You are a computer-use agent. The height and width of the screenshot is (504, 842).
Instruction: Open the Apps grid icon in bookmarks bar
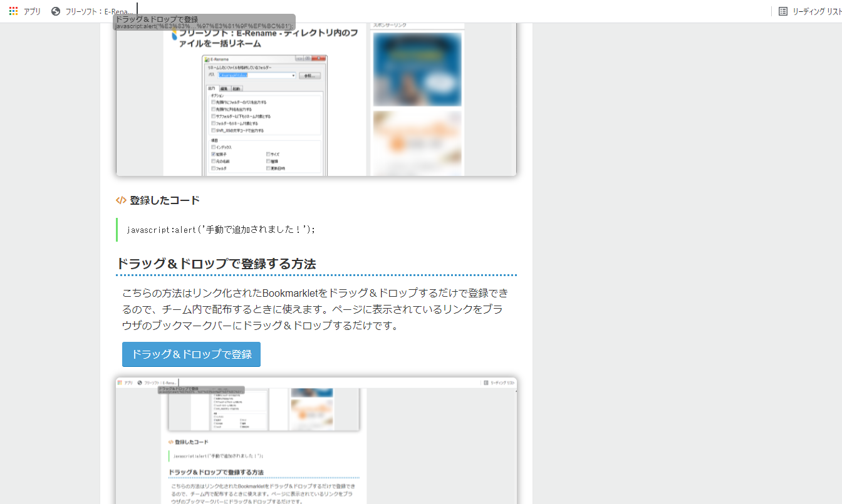click(13, 11)
